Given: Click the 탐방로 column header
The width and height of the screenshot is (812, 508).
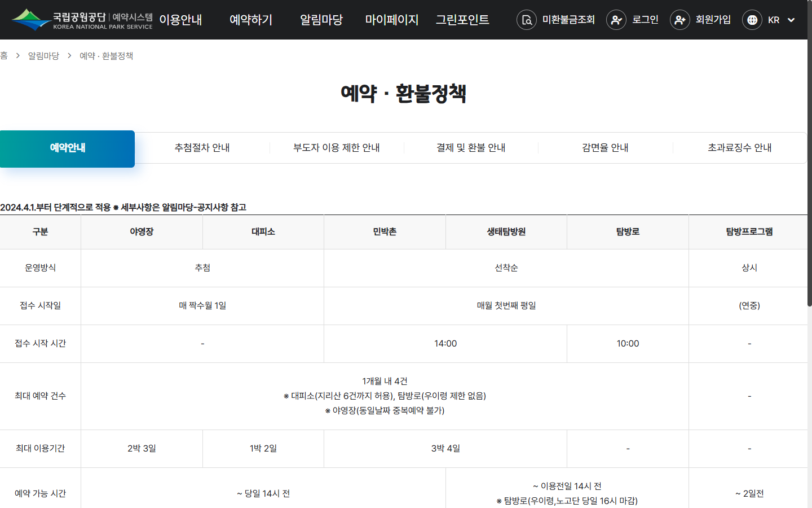Looking at the screenshot, I should point(628,232).
